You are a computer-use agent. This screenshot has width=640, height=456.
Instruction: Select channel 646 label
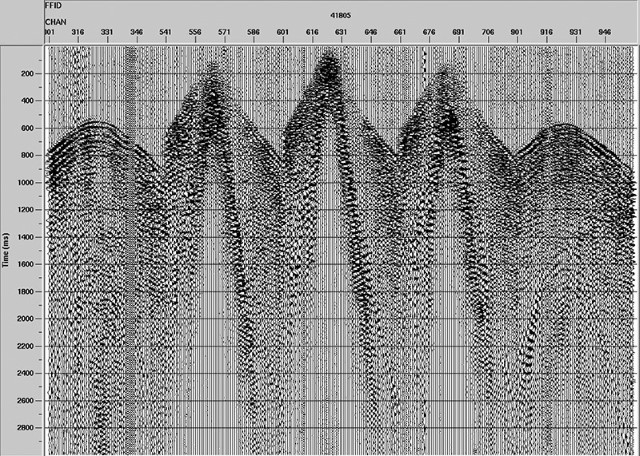click(x=371, y=33)
